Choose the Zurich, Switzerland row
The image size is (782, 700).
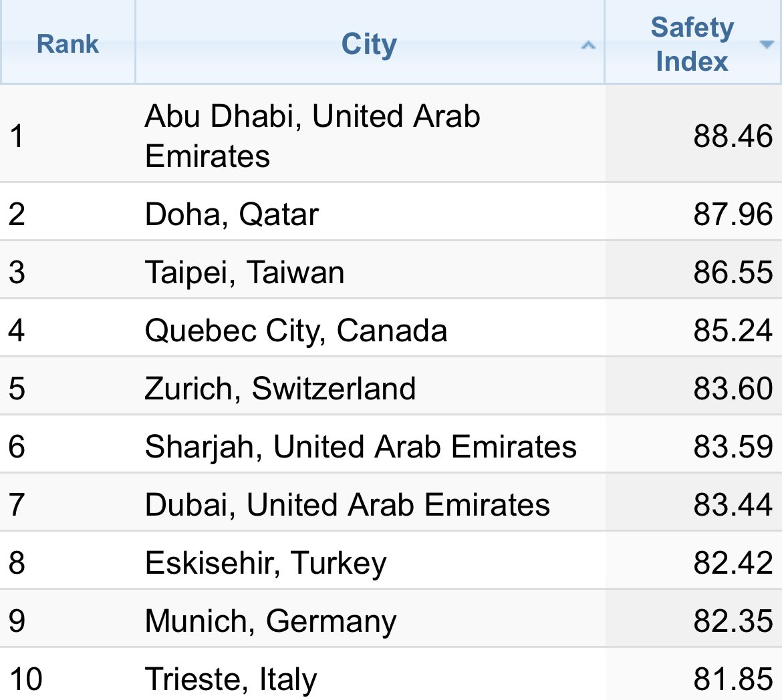[280, 389]
